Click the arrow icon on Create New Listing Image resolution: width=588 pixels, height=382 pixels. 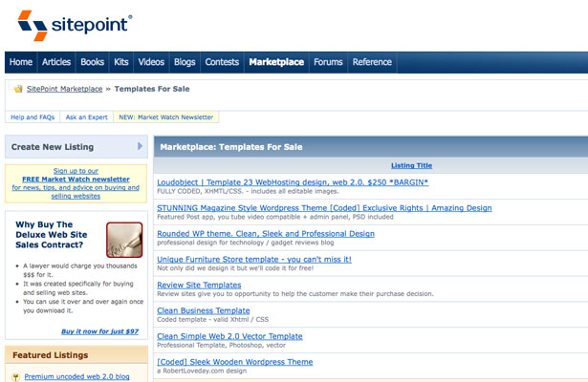[x=140, y=146]
